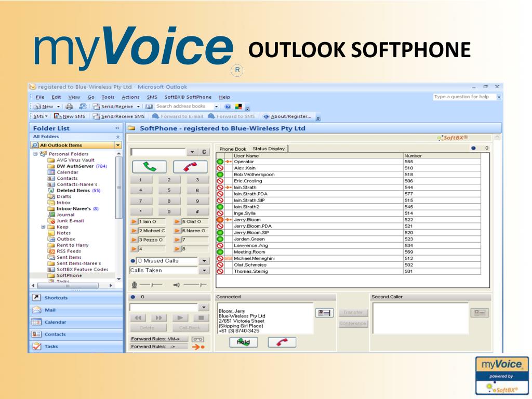
Task: Open the Calls Taken dropdown
Action: 204,270
